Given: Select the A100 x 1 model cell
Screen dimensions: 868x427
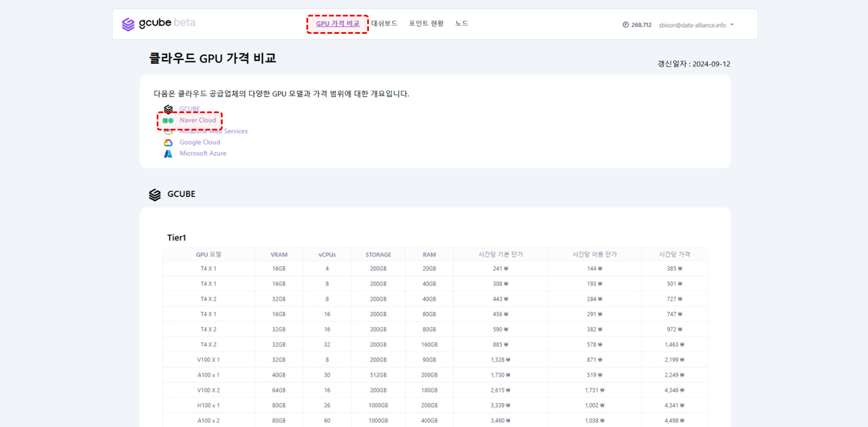Looking at the screenshot, I should tap(209, 375).
